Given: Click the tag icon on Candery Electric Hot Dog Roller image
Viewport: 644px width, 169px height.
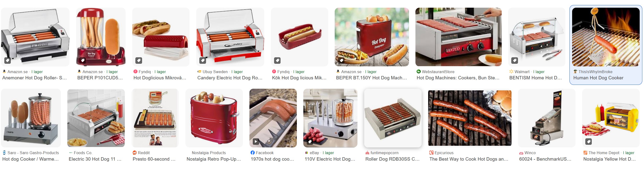Looking at the screenshot, I should [x=202, y=60].
